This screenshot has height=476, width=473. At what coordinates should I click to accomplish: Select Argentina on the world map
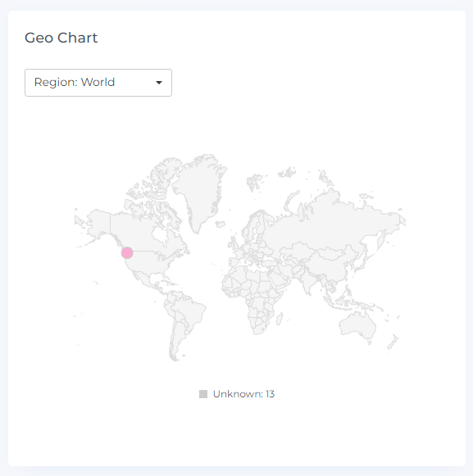(x=178, y=340)
